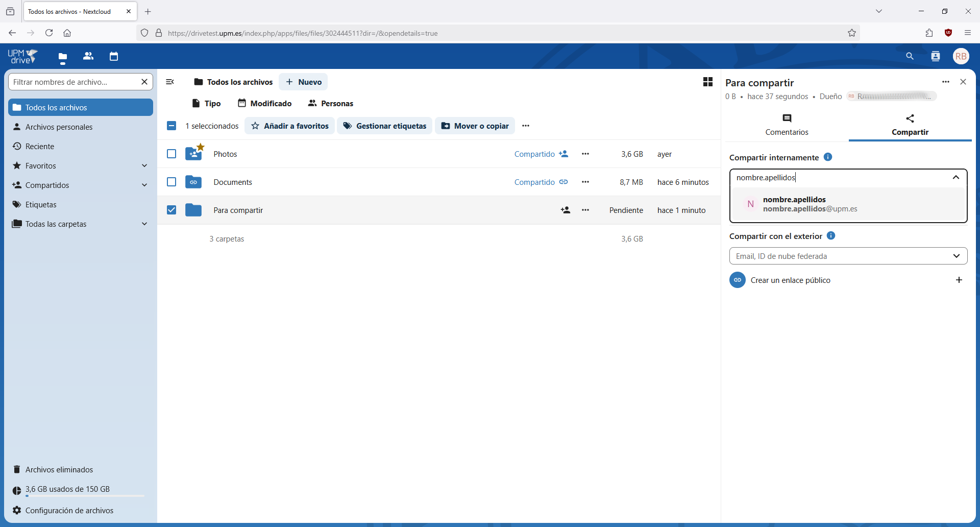
Task: Select the Compartir tab
Action: [x=910, y=125]
